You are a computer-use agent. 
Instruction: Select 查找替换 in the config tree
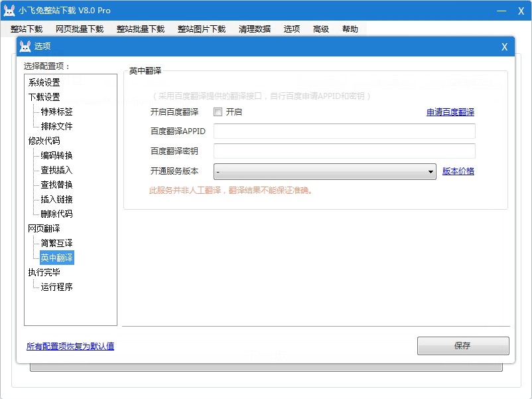pos(56,185)
